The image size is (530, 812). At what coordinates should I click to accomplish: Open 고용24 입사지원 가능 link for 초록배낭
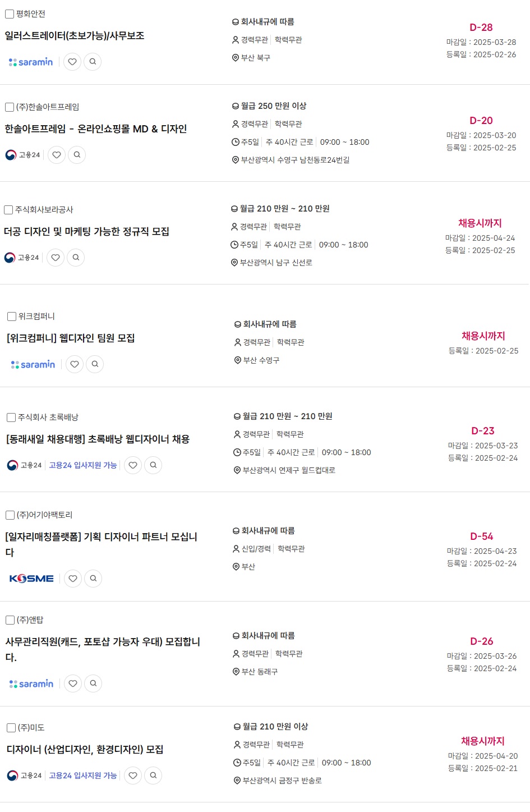(83, 465)
